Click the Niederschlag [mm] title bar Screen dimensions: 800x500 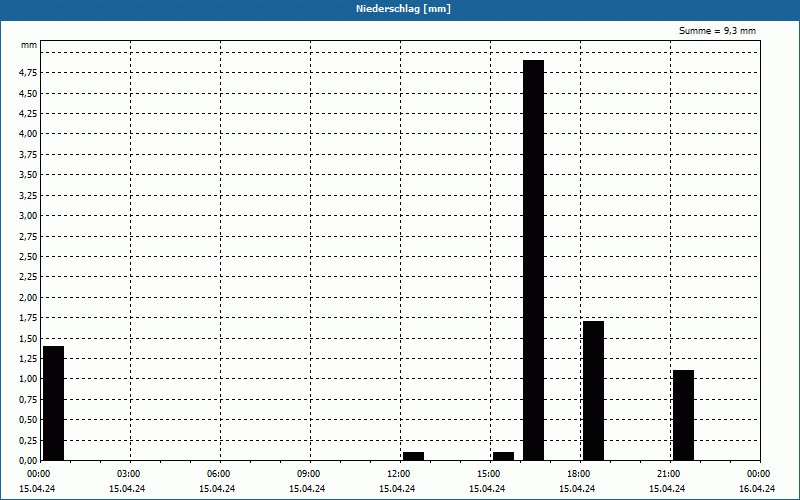coord(400,9)
